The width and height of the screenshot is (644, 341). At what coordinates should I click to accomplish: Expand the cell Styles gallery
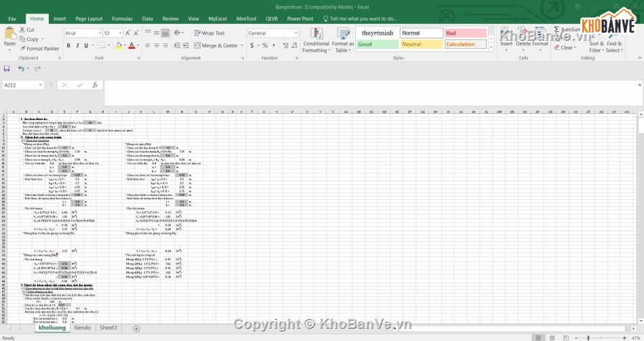[x=491, y=47]
